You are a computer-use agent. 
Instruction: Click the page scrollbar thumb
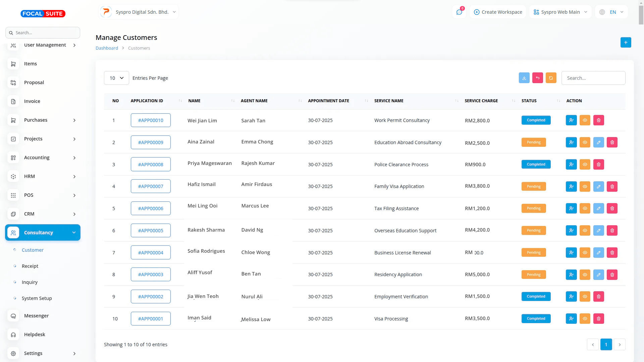coord(641,15)
